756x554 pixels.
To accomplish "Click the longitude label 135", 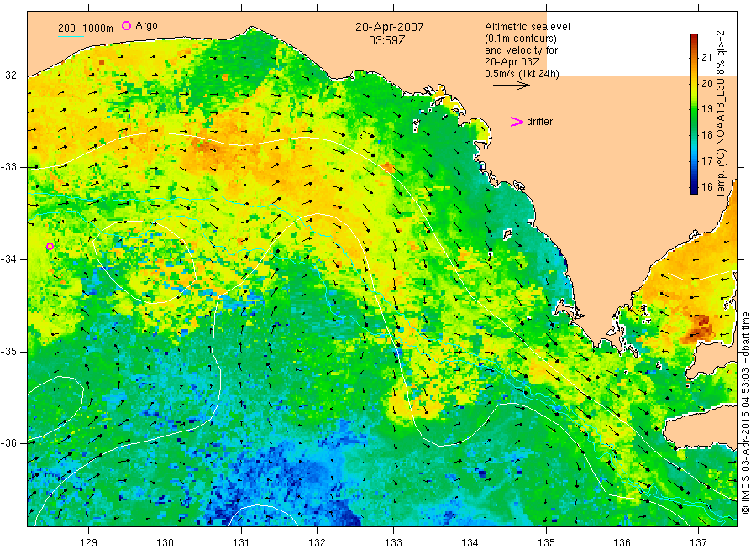I will (x=546, y=543).
